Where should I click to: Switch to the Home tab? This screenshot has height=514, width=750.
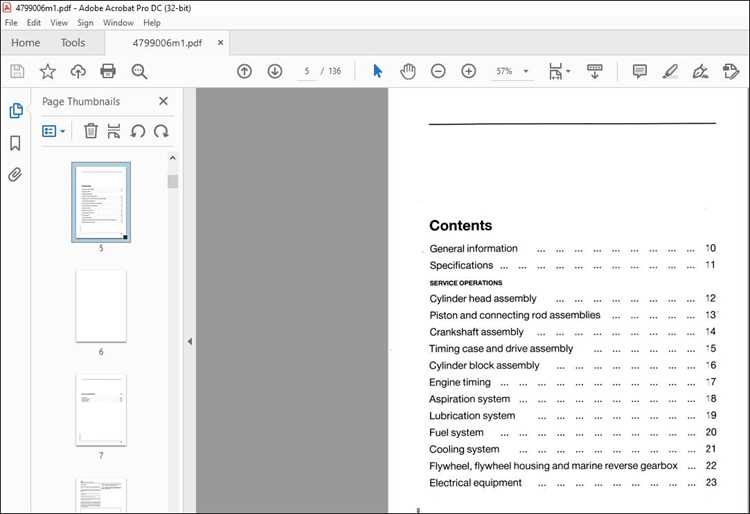click(26, 43)
